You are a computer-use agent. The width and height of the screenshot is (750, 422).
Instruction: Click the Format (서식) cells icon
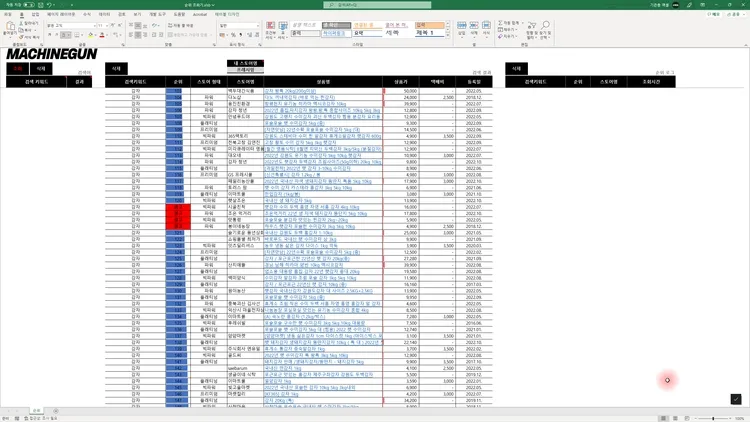[488, 30]
